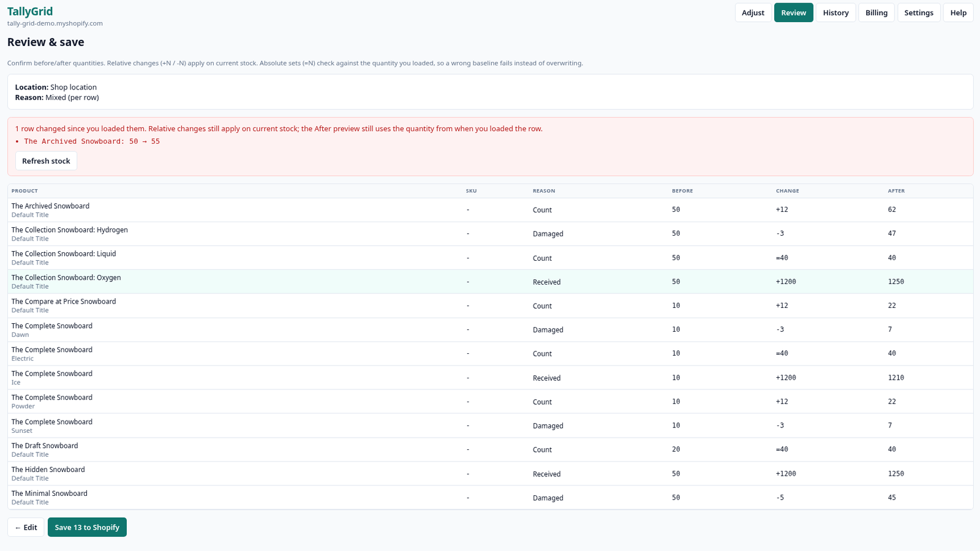Click change =40 for Collection Snowboard: Liquid
Viewport: 980px width, 551px height.
782,258
